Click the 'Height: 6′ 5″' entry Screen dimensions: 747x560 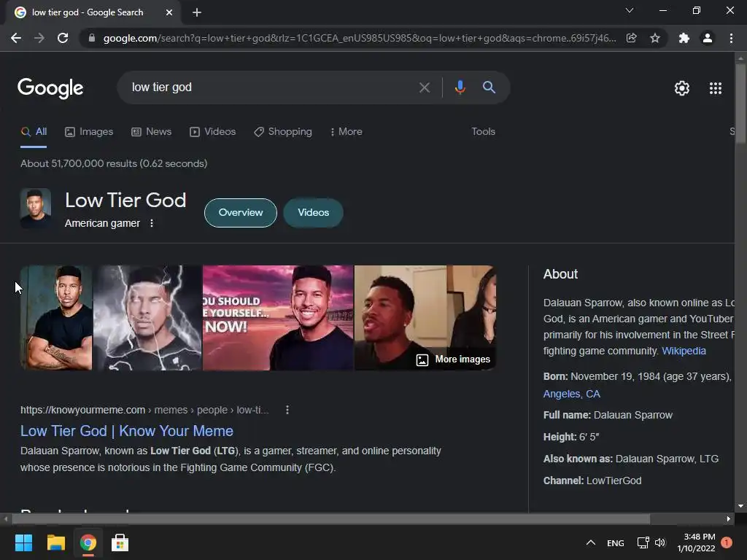[x=571, y=437]
